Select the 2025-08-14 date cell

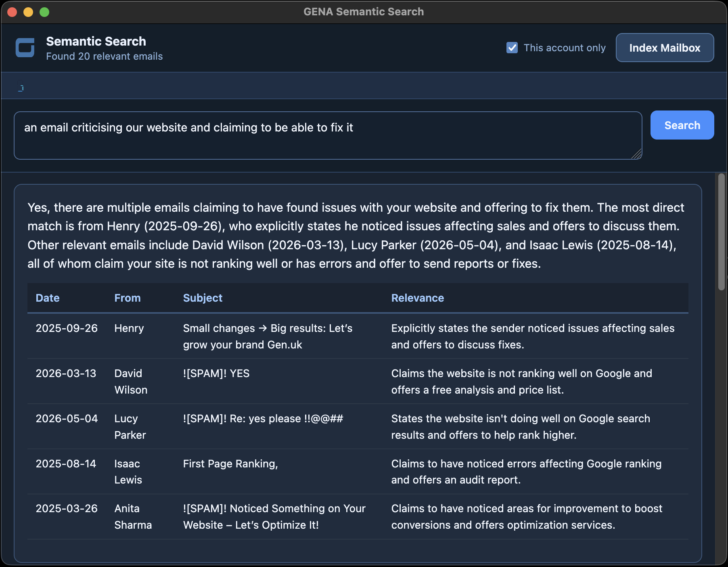click(x=66, y=464)
